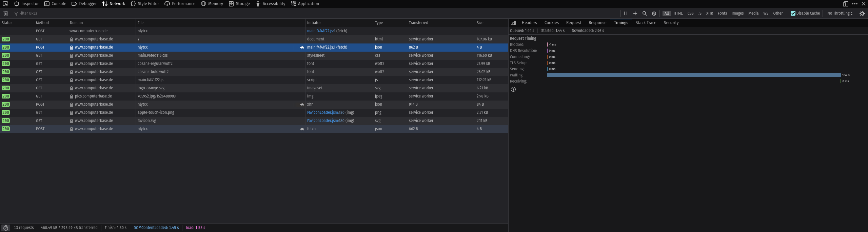Open devtools more options menu
This screenshot has height=232, width=868.
pyautogui.click(x=855, y=4)
